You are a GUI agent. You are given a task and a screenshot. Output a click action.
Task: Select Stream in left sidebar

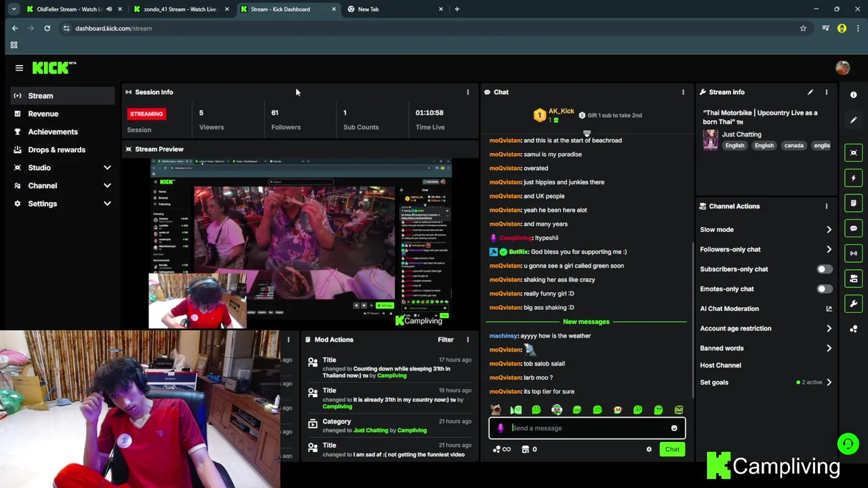62,96
